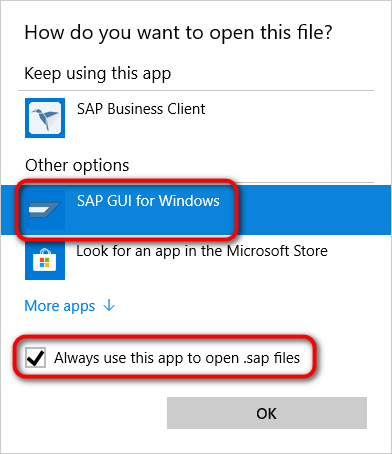Uncheck the Always use this app checkbox
The width and height of the screenshot is (392, 454).
pyautogui.click(x=35, y=358)
